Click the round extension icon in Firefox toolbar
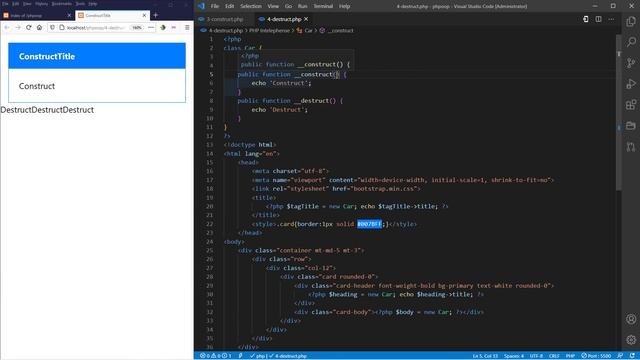640x360 pixels. coord(163,27)
